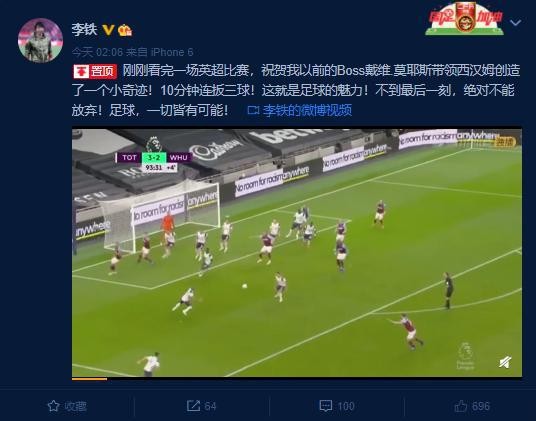This screenshot has height=421, width=536.
Task: Click the post timestamp 今天 02:06
Action: [x=97, y=52]
